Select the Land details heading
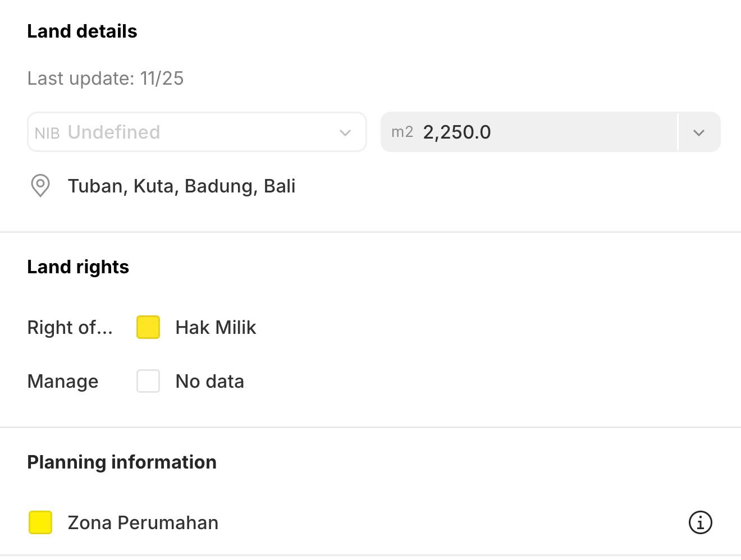The width and height of the screenshot is (741, 560). click(x=82, y=31)
